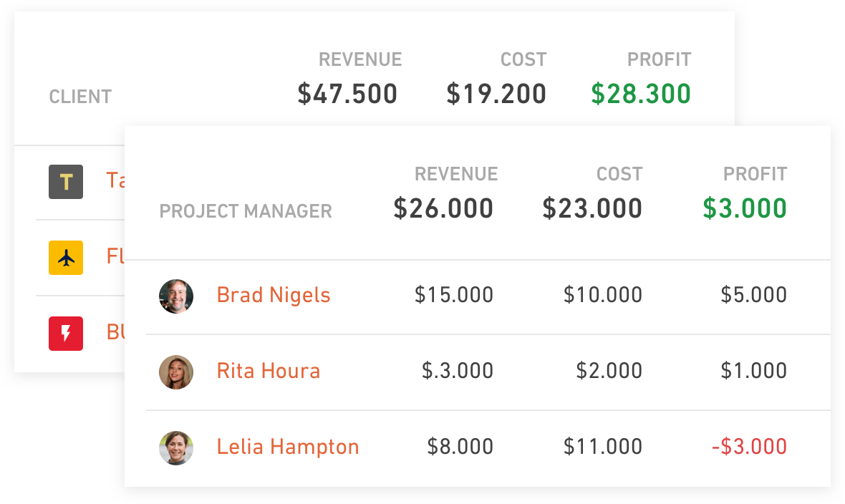Image resolution: width=845 pixels, height=504 pixels.
Task: Open Brad Nigels project manager link
Action: coord(274,296)
